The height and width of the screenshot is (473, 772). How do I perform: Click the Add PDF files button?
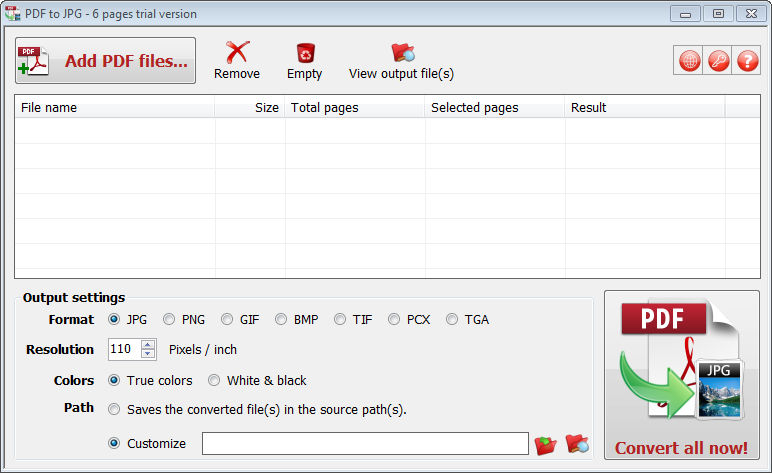(105, 61)
